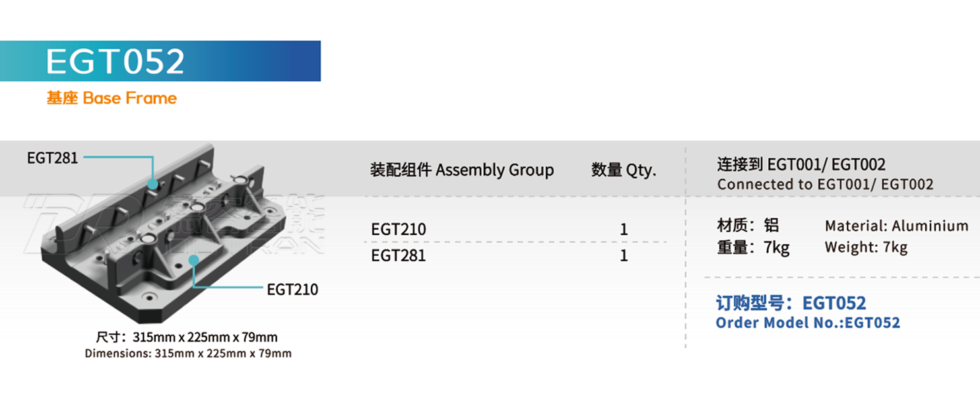Click the Connected to EGT001/ EGT002 text
Image resolution: width=980 pixels, height=415 pixels.
(826, 185)
